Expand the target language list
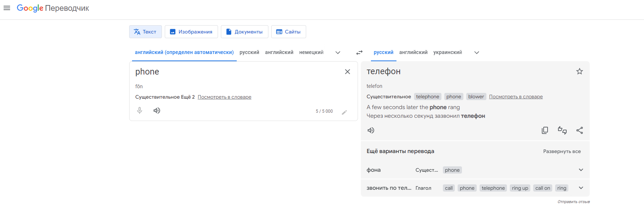Image resolution: width=644 pixels, height=220 pixels. 477,53
